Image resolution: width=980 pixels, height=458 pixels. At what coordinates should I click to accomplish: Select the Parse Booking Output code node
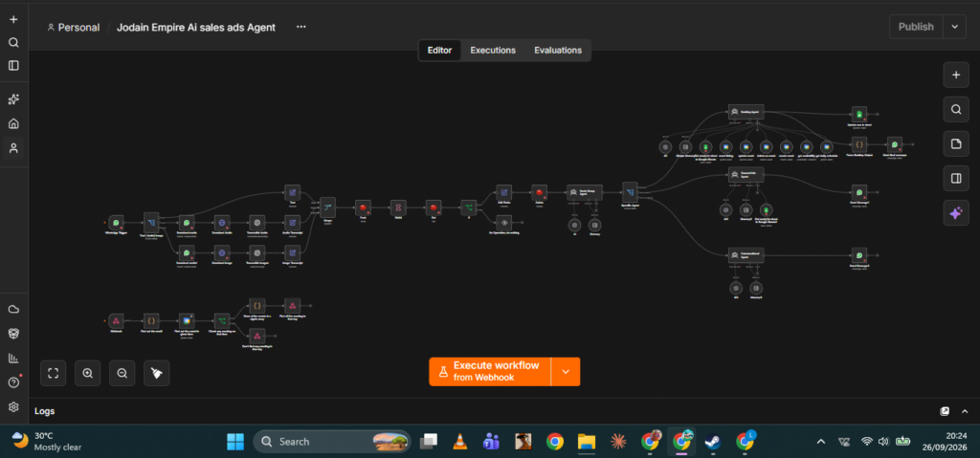(859, 143)
